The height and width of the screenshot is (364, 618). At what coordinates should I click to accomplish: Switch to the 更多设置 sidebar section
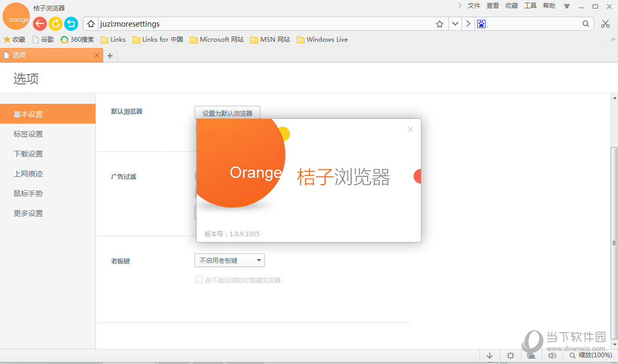(29, 213)
